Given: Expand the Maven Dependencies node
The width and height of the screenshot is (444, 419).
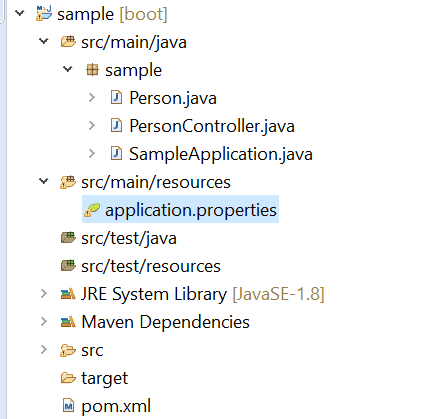Looking at the screenshot, I should (44, 322).
